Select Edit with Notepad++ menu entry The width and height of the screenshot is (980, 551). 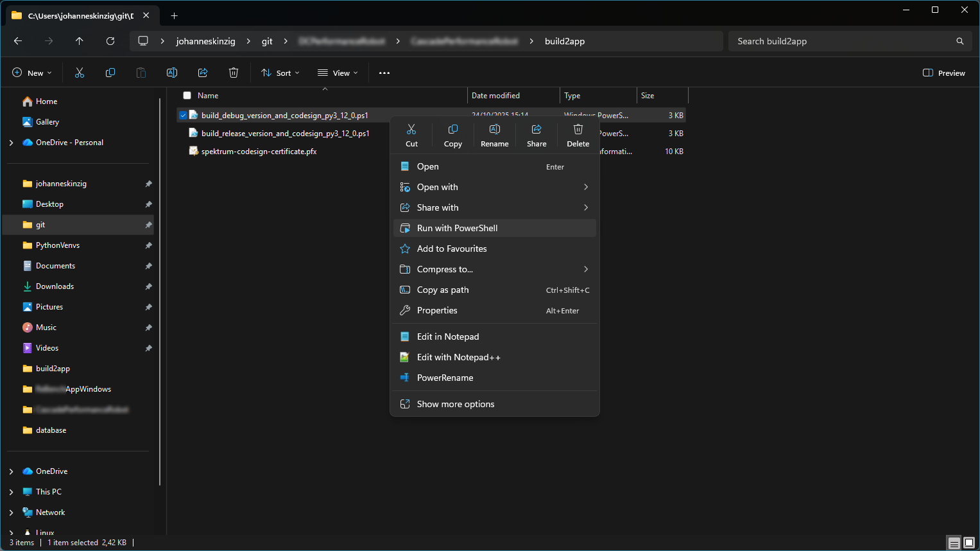pyautogui.click(x=458, y=357)
